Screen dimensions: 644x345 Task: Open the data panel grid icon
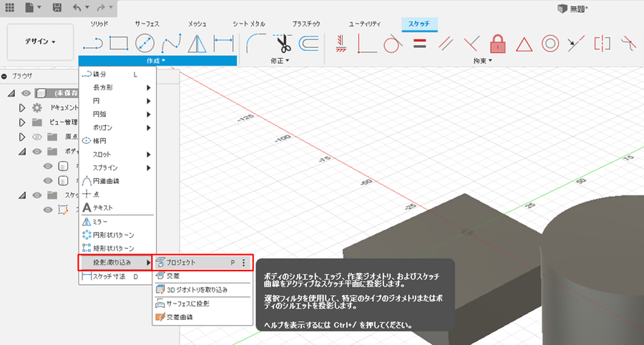pos(9,7)
